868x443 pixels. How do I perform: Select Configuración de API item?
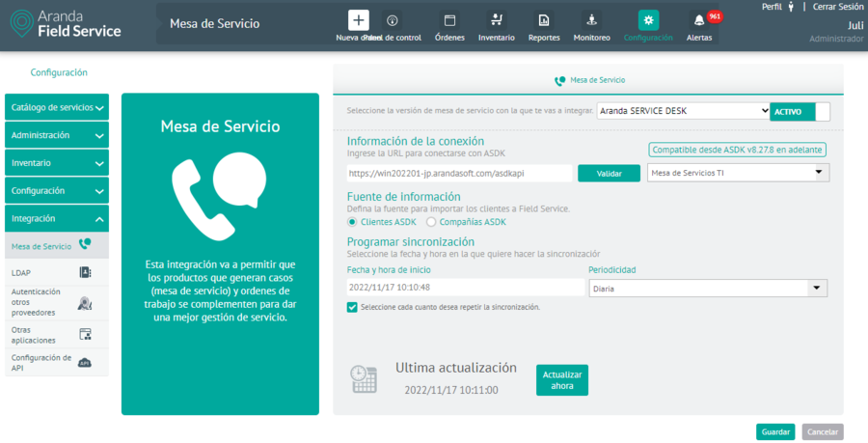(x=57, y=363)
